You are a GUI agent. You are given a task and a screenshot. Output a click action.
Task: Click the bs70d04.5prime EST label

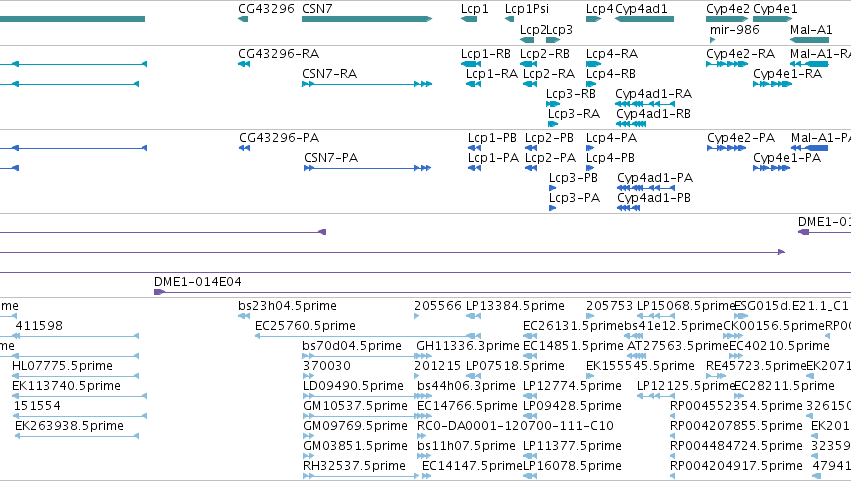(352, 346)
